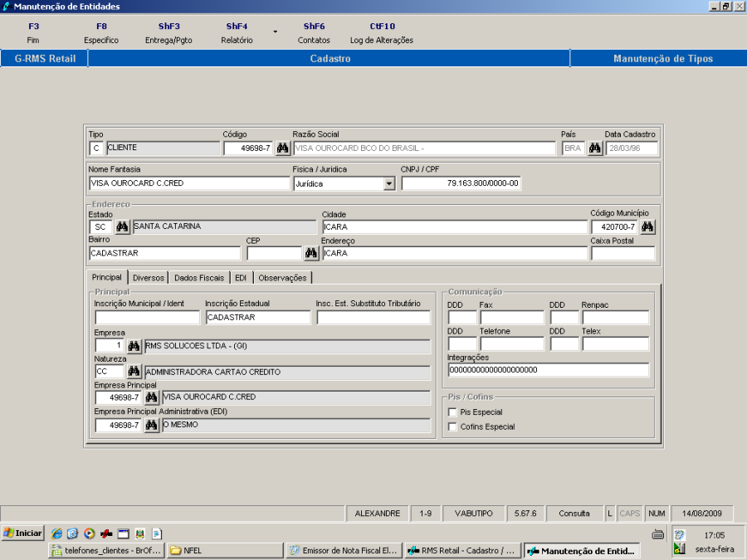747x560 pixels.
Task: Click the empty CEP input field
Action: pyautogui.click(x=275, y=253)
